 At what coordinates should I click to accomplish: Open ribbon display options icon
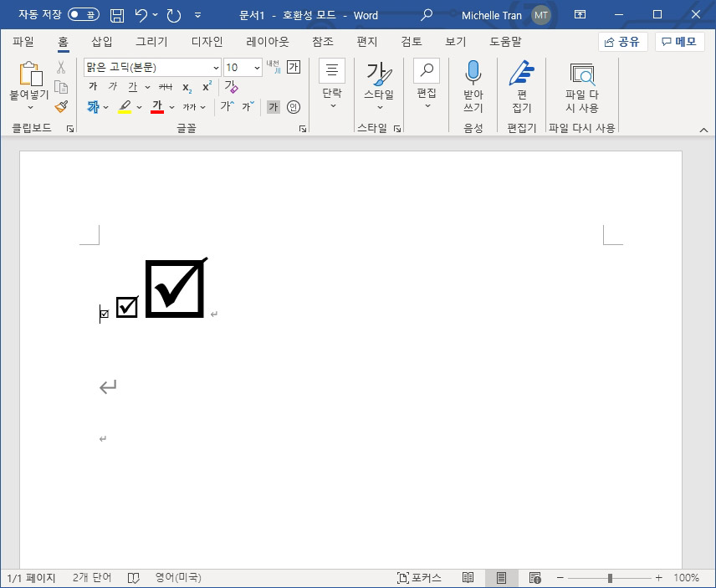point(580,14)
